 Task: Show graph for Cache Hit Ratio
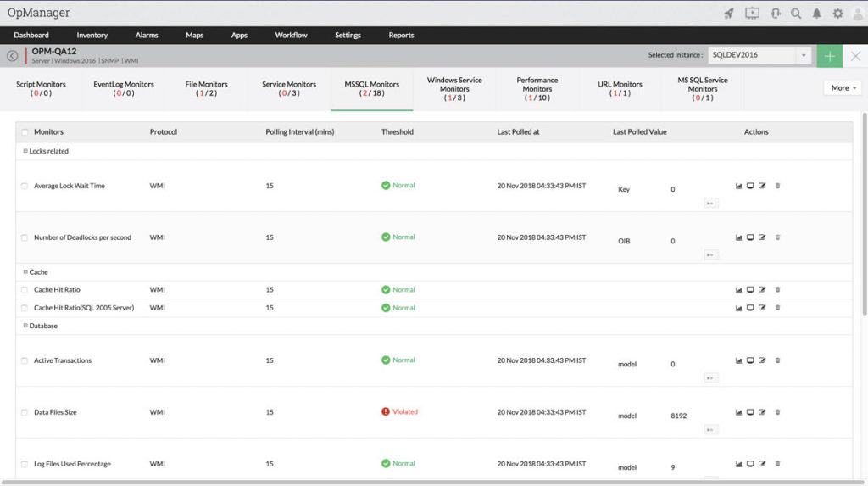738,290
